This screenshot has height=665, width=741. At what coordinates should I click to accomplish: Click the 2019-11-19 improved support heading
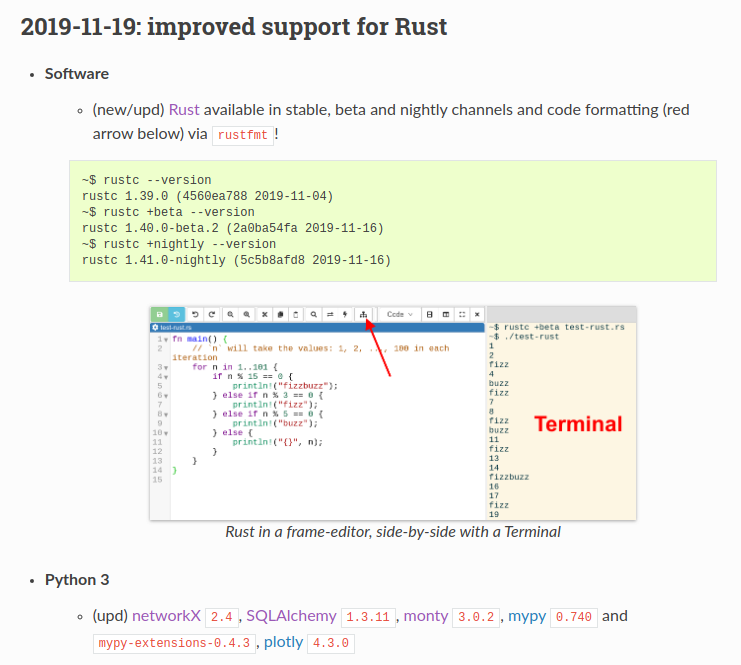[234, 26]
